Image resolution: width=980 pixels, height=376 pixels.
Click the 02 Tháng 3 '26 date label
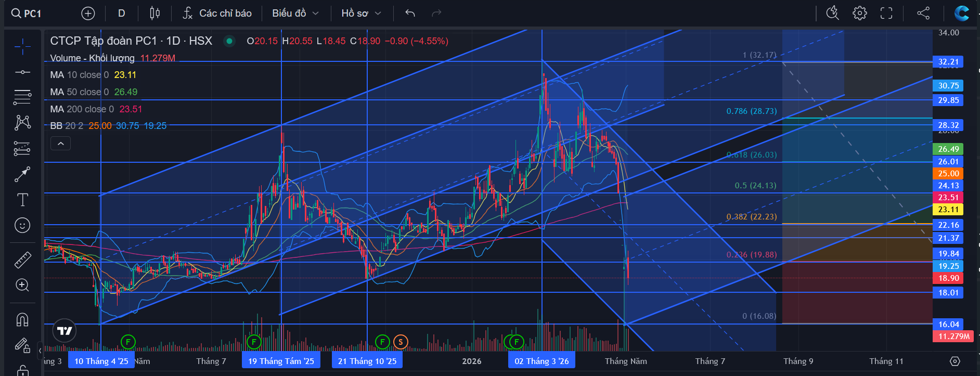(541, 361)
